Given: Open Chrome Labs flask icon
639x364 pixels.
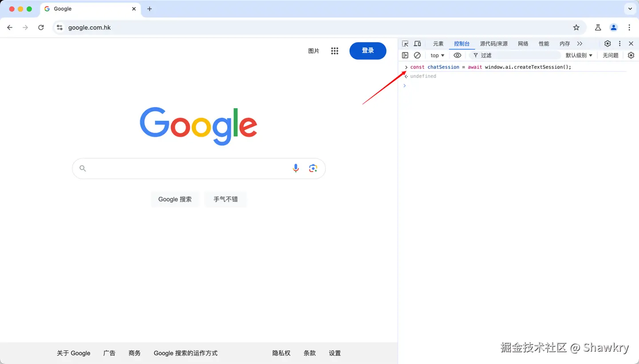Looking at the screenshot, I should [x=598, y=27].
